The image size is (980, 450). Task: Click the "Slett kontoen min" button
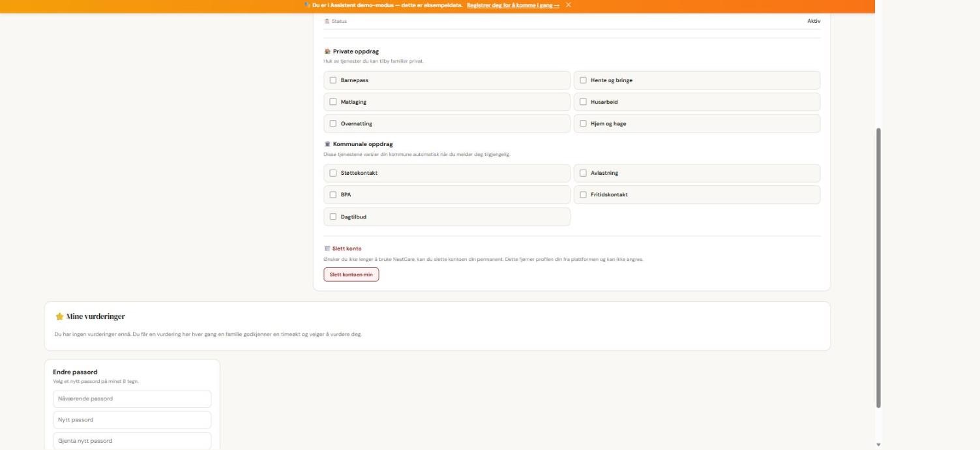point(351,275)
